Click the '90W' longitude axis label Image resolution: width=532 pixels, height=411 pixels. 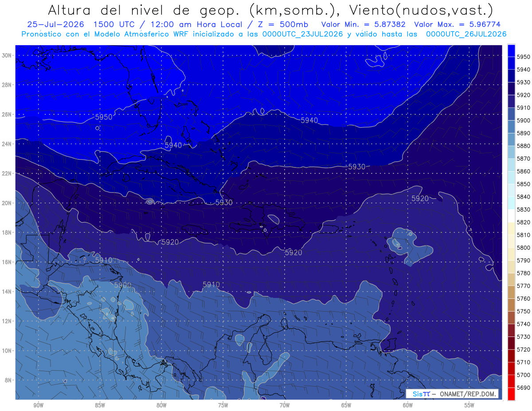pyautogui.click(x=38, y=405)
